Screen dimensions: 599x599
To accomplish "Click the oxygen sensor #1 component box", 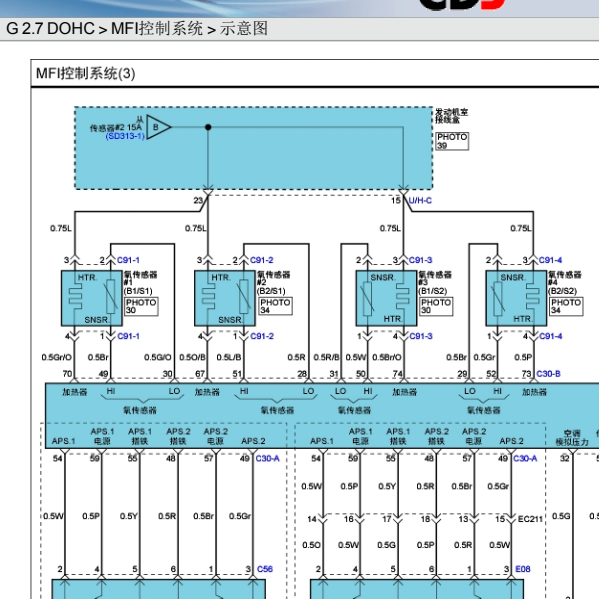I will [x=92, y=298].
